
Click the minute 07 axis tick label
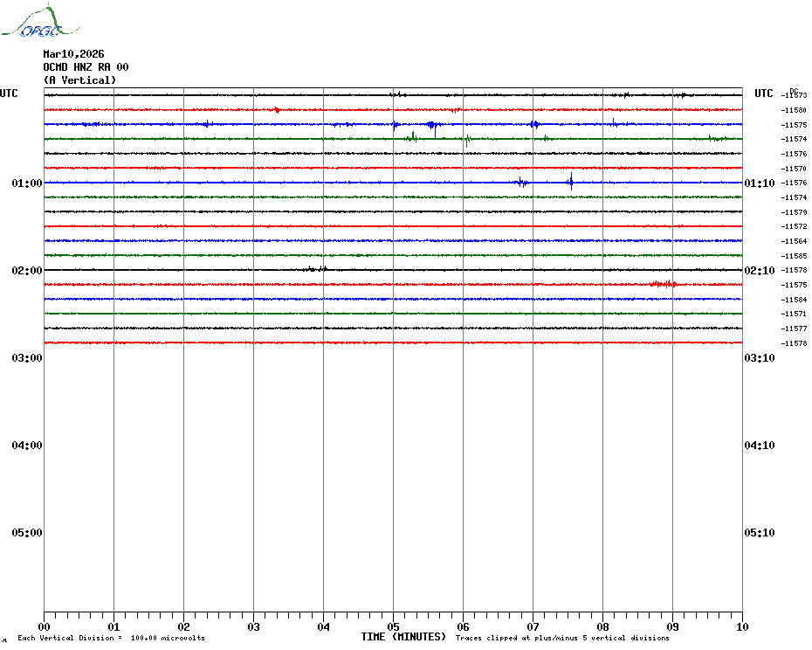(x=533, y=626)
